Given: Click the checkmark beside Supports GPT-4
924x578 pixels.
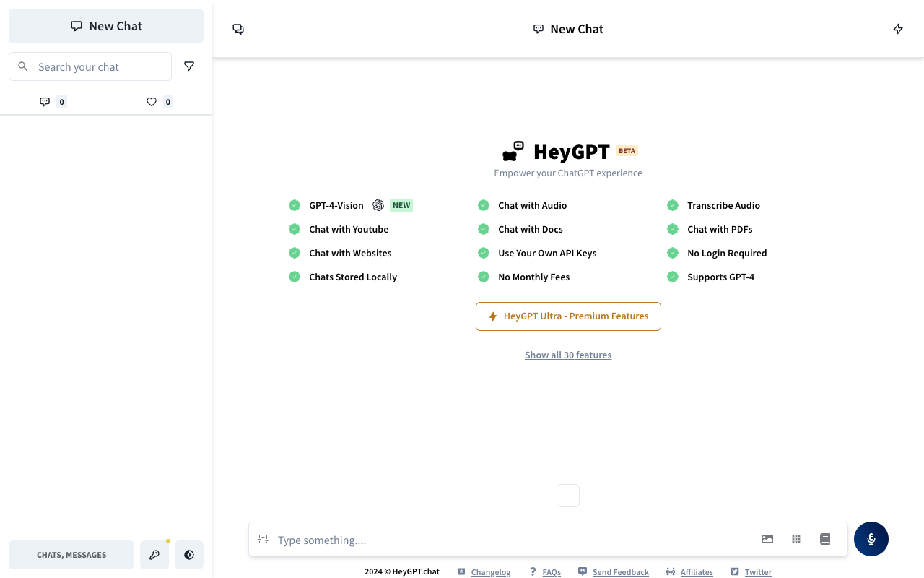Looking at the screenshot, I should click(x=673, y=277).
